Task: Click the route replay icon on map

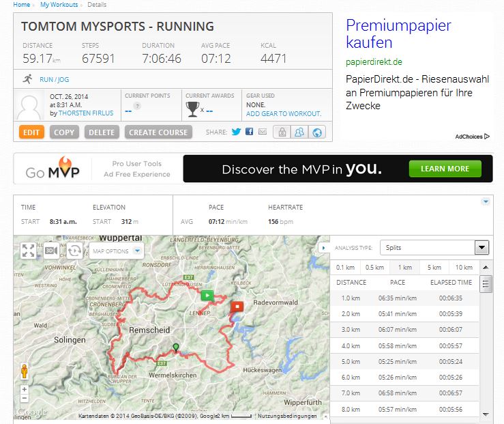Action: tap(74, 251)
